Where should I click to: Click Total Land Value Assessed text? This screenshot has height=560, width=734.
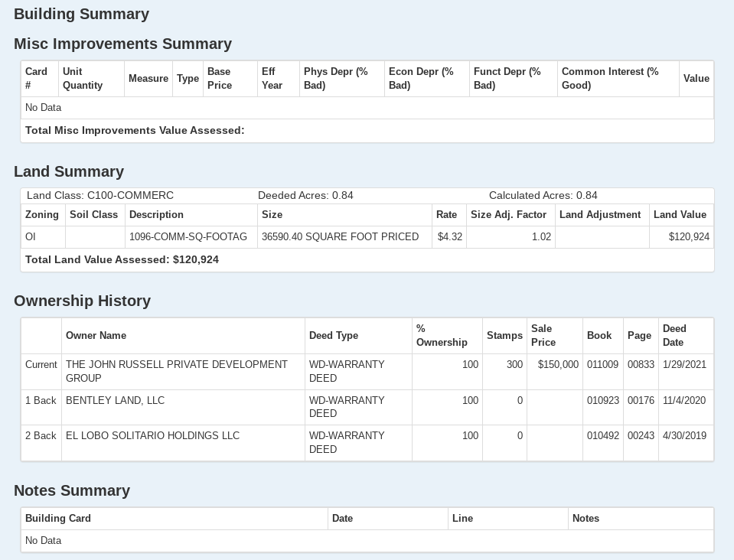(122, 259)
